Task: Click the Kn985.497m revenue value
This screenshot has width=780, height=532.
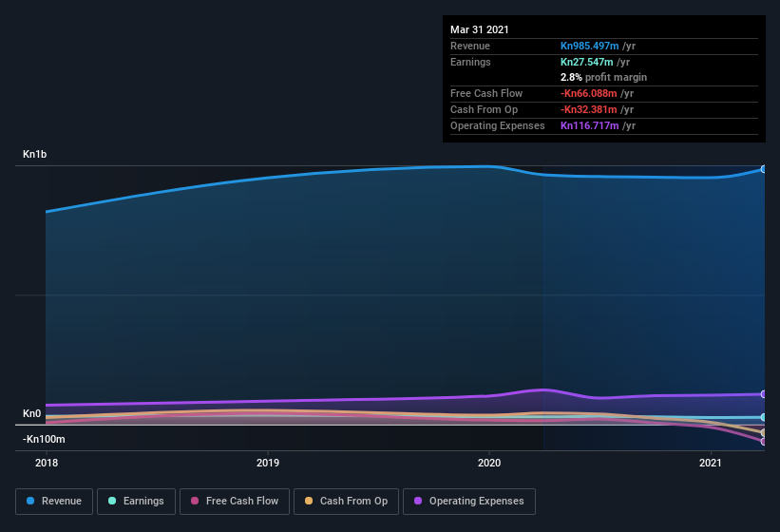Action: coord(589,46)
